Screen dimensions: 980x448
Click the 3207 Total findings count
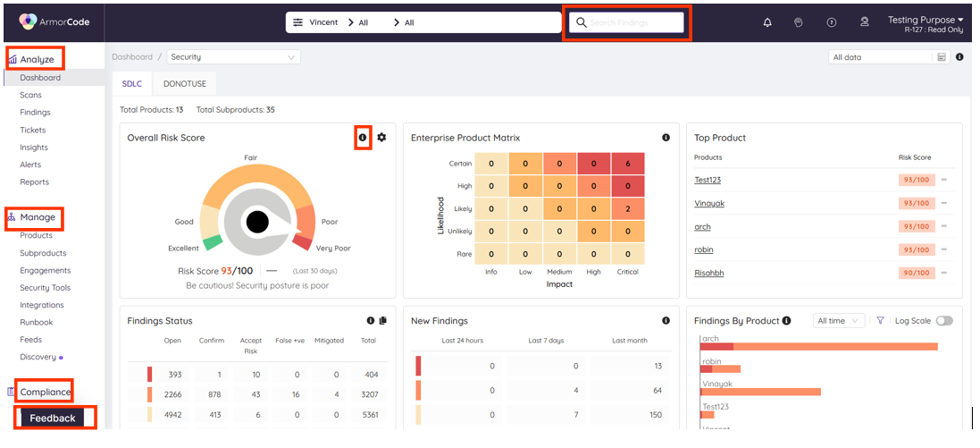tap(369, 395)
